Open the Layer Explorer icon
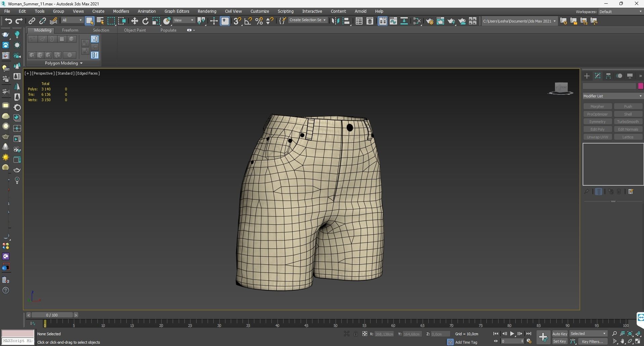 click(x=370, y=21)
